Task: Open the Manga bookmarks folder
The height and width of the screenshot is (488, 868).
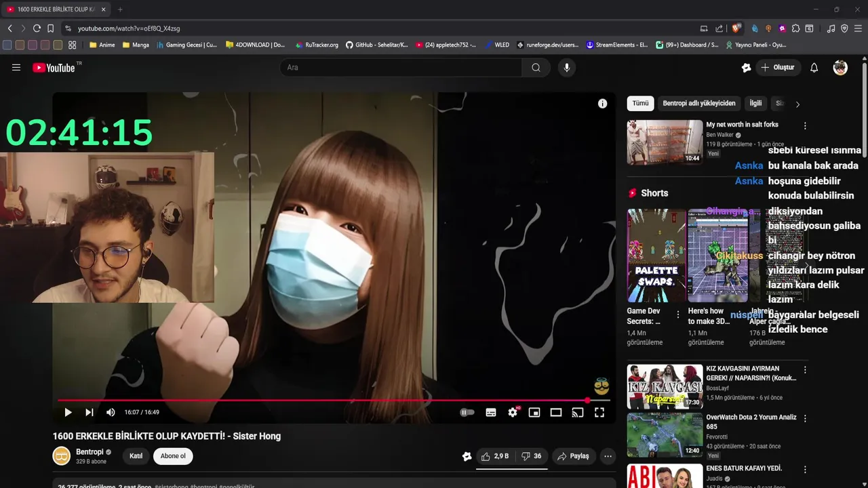Action: pos(136,45)
